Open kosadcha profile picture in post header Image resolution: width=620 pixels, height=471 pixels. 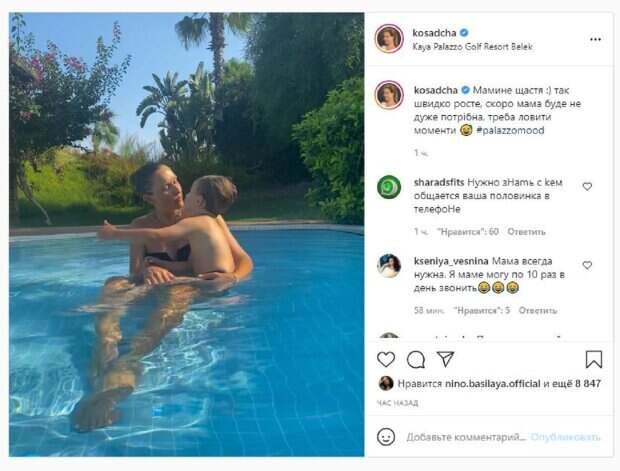click(387, 40)
